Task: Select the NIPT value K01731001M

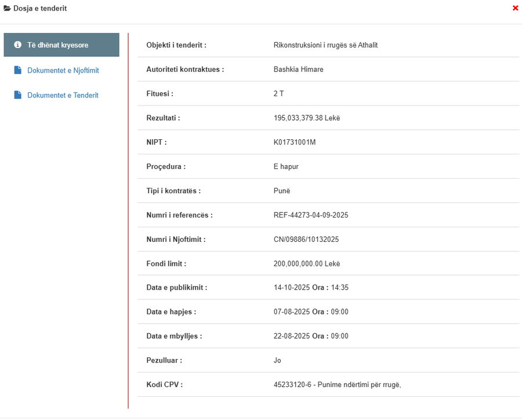Action: (x=294, y=143)
